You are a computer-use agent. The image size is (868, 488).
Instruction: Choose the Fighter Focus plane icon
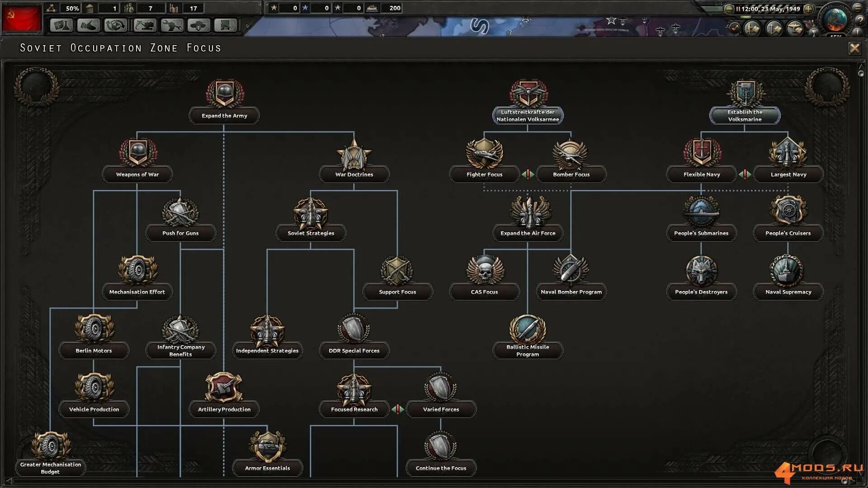point(485,153)
